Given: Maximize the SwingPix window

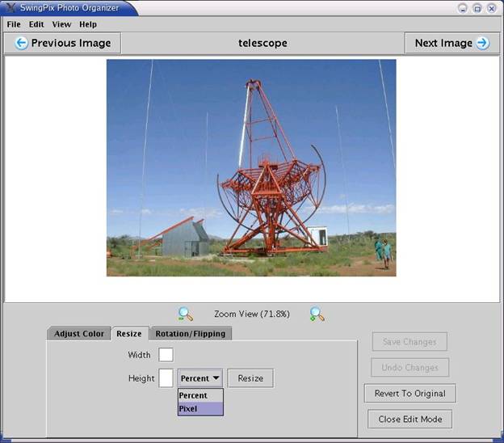Looking at the screenshot, I should coord(477,8).
